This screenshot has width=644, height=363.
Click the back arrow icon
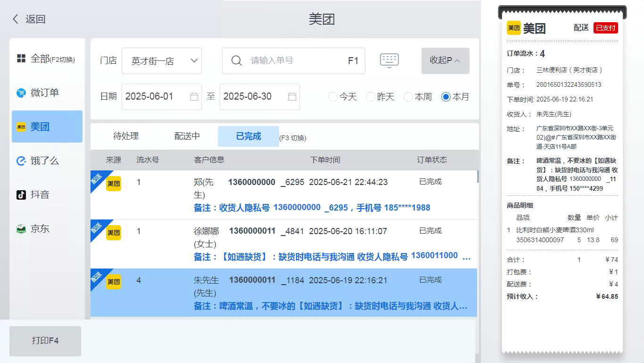[x=16, y=19]
